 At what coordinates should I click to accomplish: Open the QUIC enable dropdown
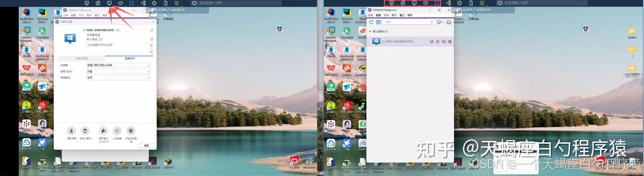click(118, 71)
